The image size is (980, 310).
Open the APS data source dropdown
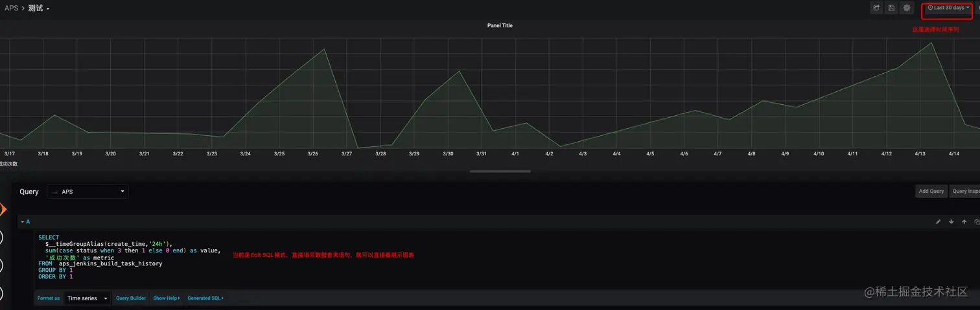(88, 192)
